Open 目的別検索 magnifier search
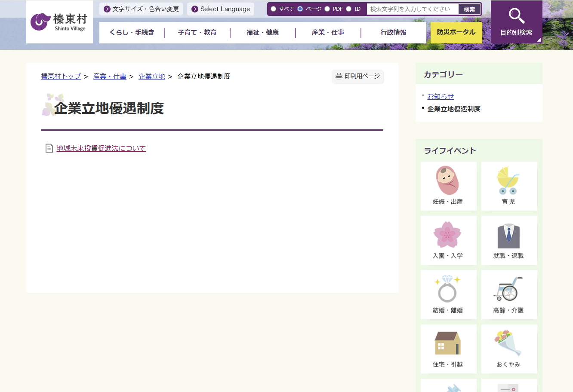The image size is (573, 392). [x=516, y=22]
